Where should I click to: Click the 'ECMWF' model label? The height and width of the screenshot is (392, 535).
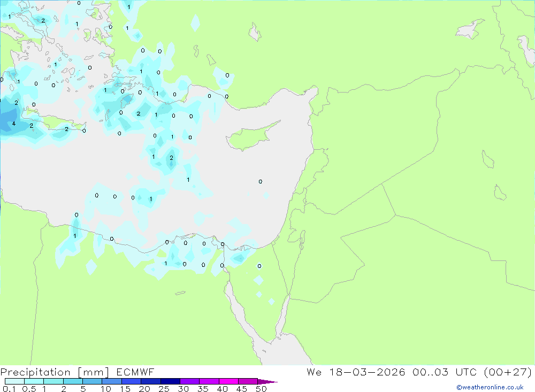[135, 372]
